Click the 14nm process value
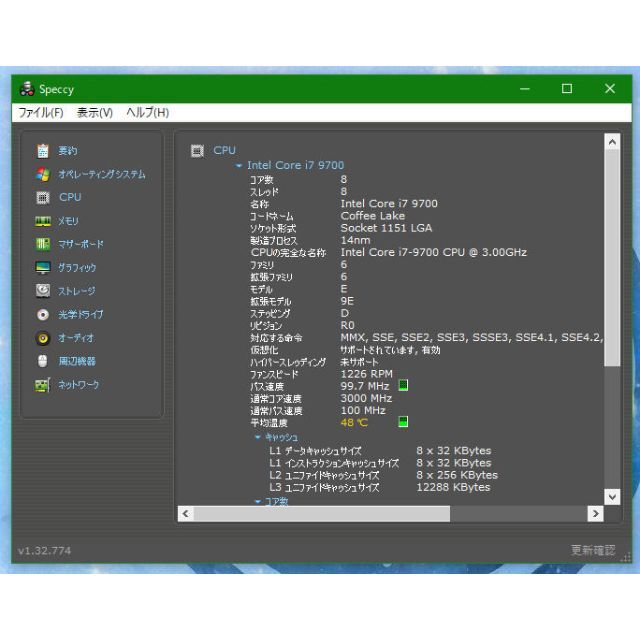Image resolution: width=640 pixels, height=640 pixels. point(356,240)
